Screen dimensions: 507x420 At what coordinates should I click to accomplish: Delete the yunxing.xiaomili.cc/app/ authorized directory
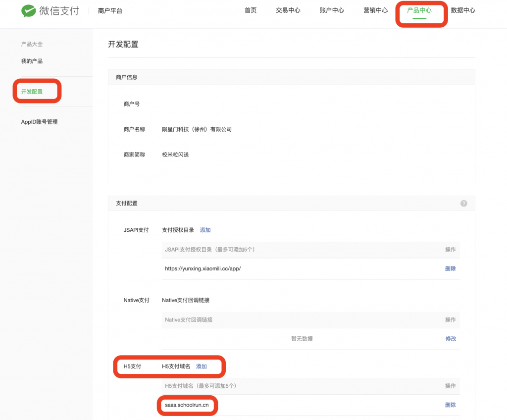click(450, 268)
